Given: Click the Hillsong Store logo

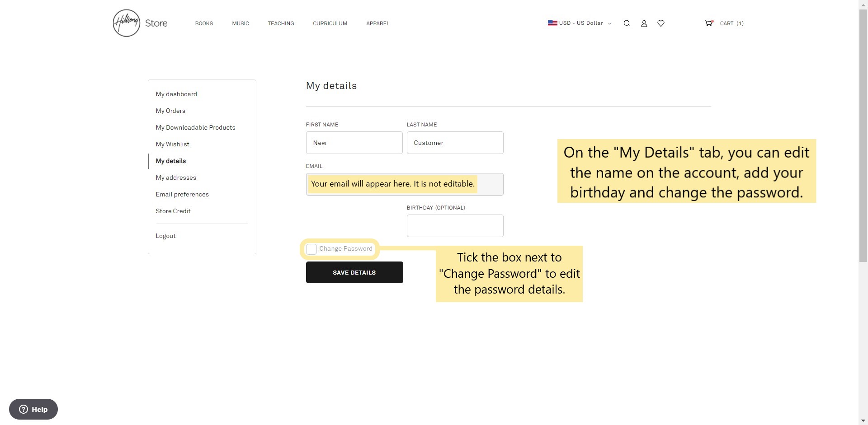Looking at the screenshot, I should tap(140, 23).
